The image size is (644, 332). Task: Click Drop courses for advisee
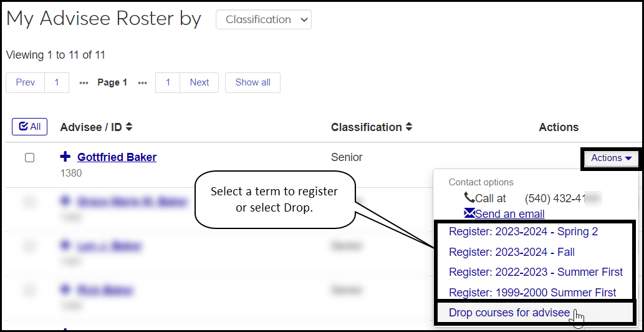509,313
